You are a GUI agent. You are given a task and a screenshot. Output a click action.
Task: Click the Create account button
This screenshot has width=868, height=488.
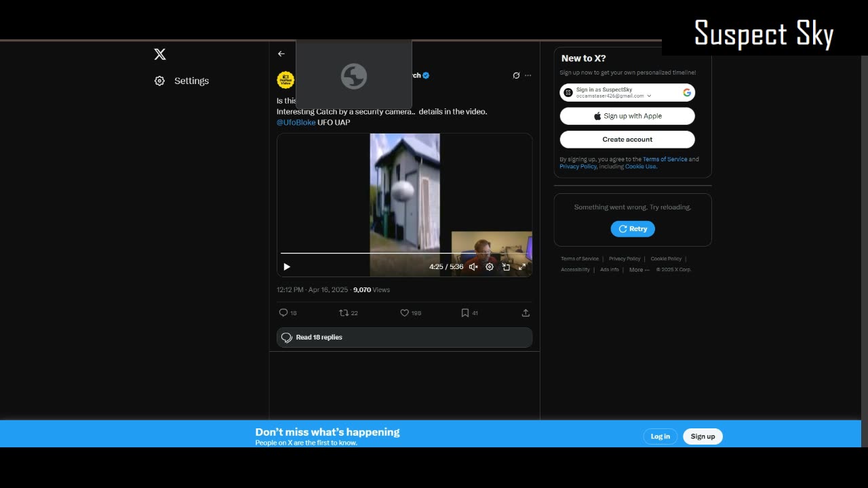627,140
